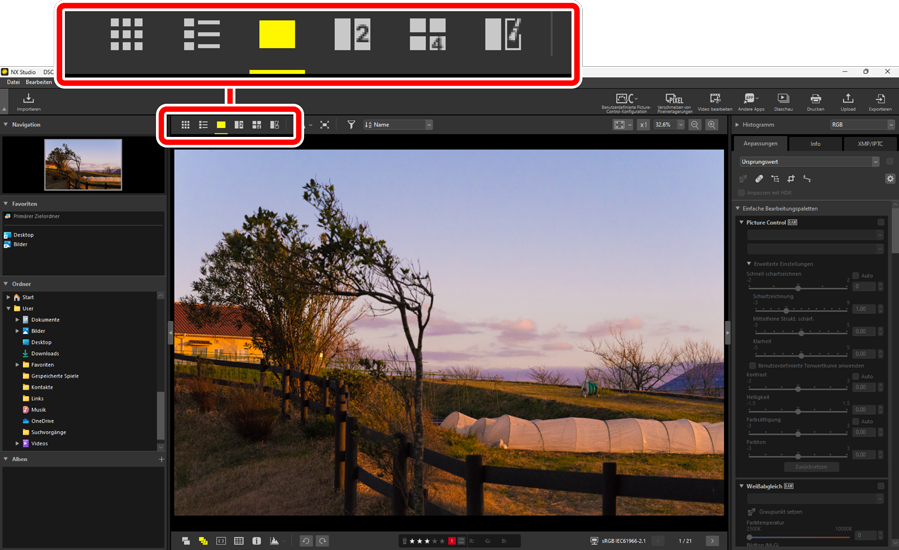Click the Exportieren icon
899x550 pixels.
pos(880,102)
